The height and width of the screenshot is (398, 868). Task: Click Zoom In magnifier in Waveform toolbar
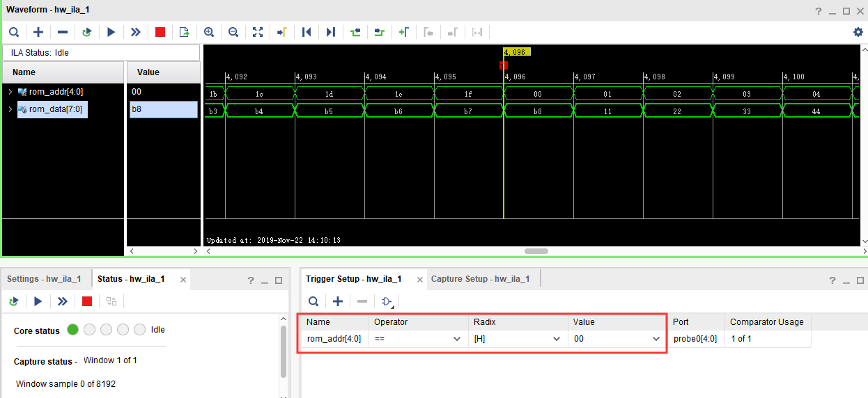(x=209, y=32)
